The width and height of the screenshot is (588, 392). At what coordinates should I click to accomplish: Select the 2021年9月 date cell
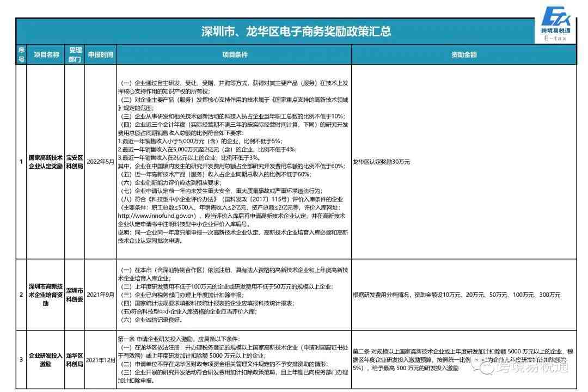pyautogui.click(x=101, y=295)
